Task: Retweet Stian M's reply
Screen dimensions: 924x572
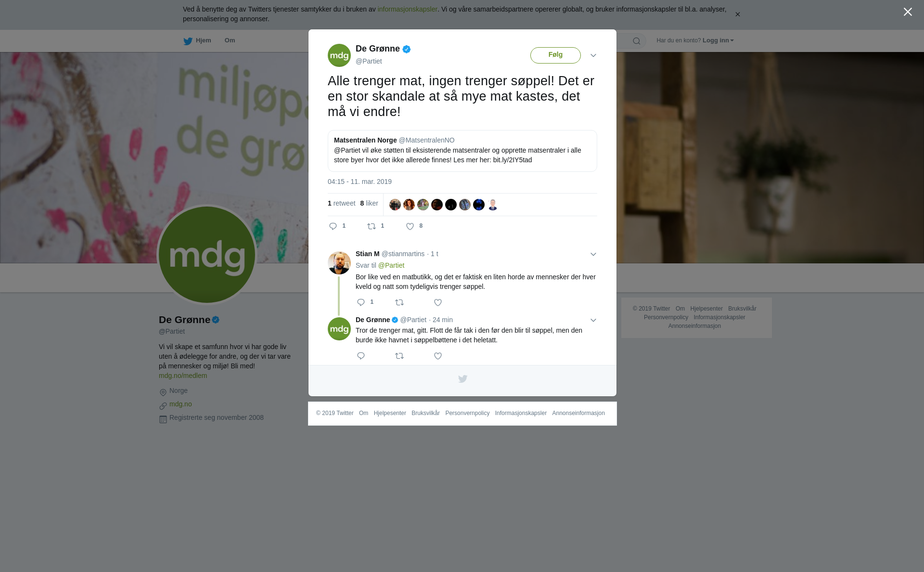Action: (399, 302)
